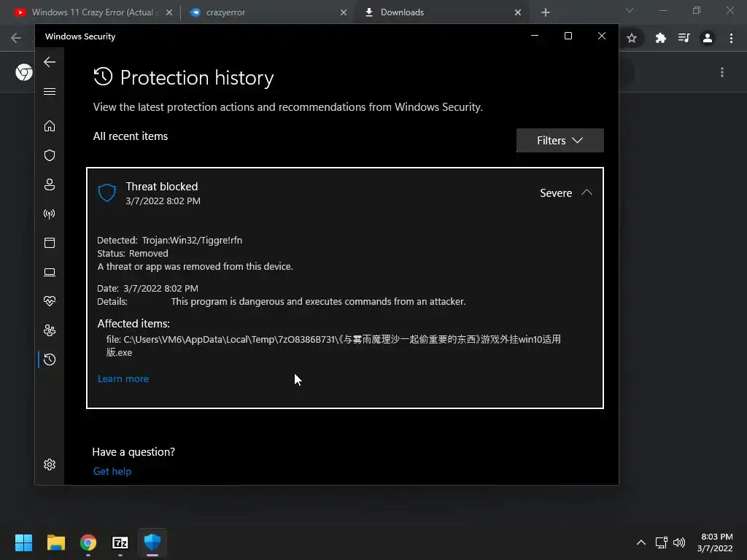
Task: Open Chrome from the taskbar
Action: point(88,542)
